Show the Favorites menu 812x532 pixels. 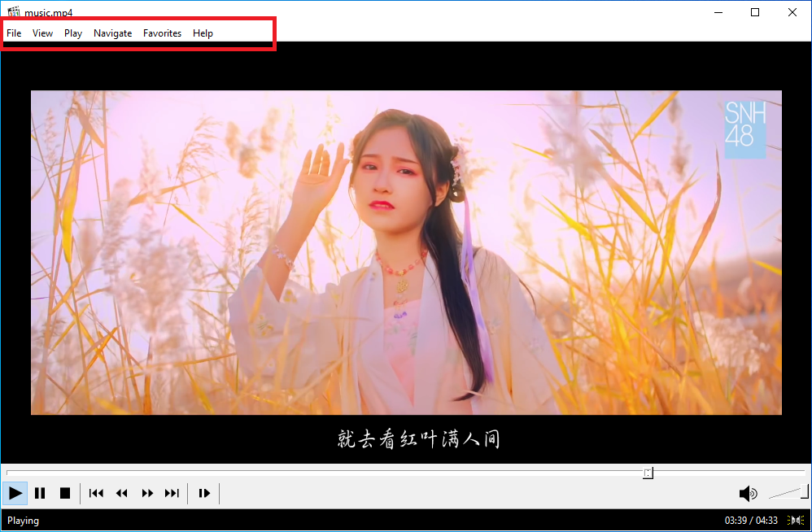tap(162, 33)
